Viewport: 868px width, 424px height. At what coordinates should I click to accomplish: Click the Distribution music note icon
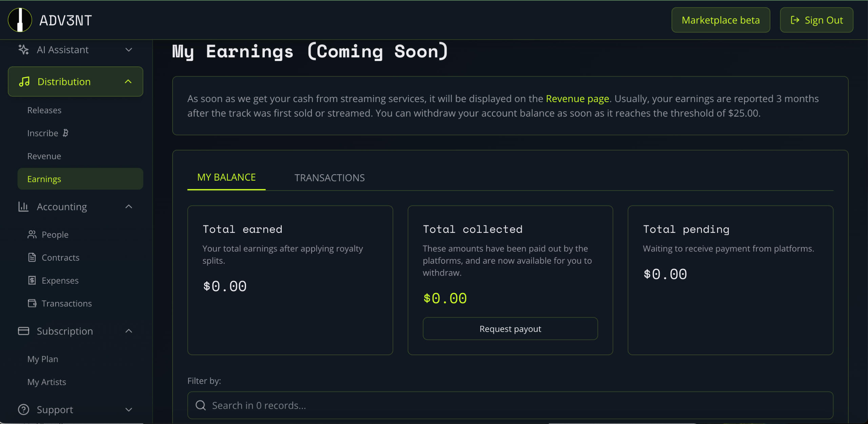click(x=24, y=82)
